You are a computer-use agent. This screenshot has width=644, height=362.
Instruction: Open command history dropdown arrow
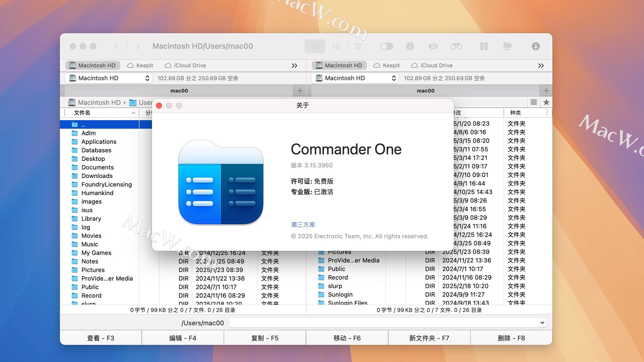click(x=542, y=323)
